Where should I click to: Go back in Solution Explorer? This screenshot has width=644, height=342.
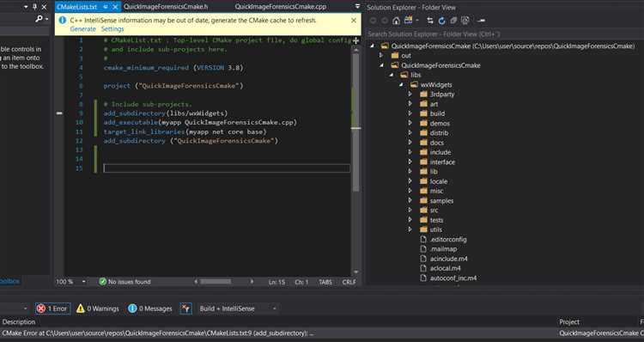point(373,21)
